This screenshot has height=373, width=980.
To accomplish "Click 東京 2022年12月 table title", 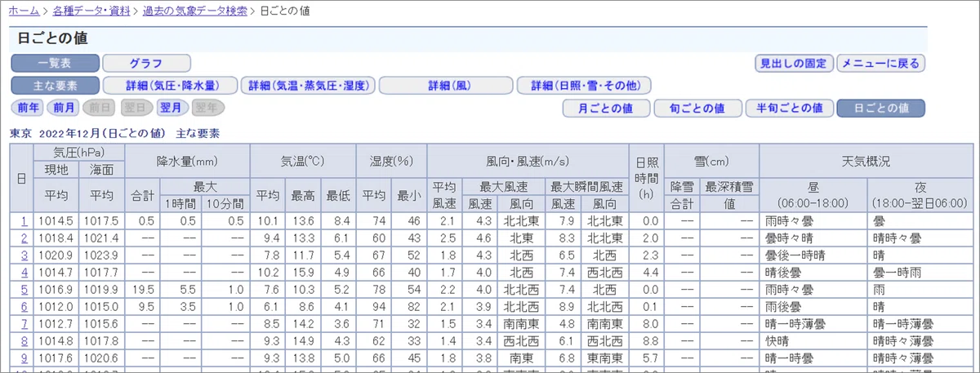I will coord(115,133).
